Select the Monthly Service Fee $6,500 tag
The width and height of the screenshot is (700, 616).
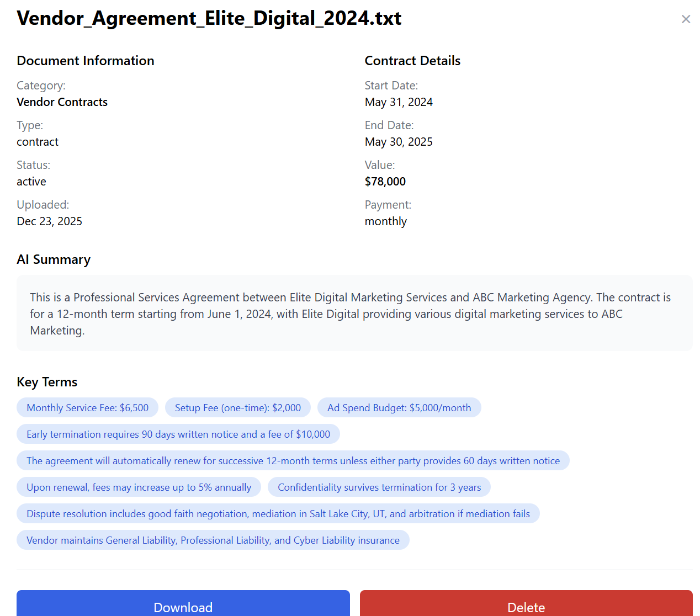click(x=87, y=408)
